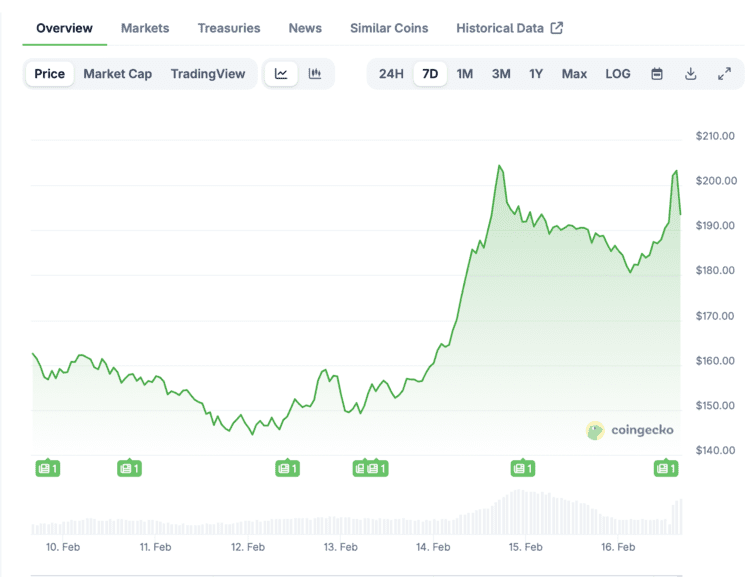Select the 1Y time range
This screenshot has height=577, width=750.
point(536,74)
